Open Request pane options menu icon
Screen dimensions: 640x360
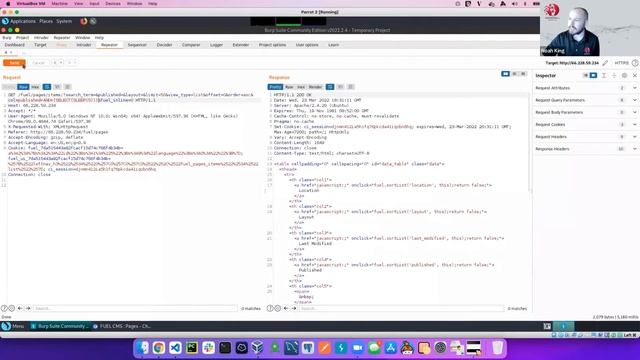click(x=67, y=87)
